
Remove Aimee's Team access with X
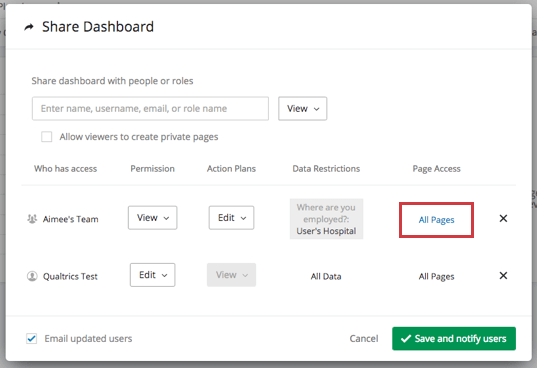(503, 218)
